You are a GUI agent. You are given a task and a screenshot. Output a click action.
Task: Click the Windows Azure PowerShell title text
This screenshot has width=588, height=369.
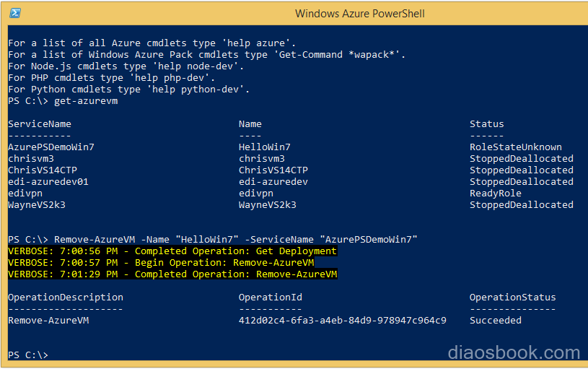click(359, 14)
